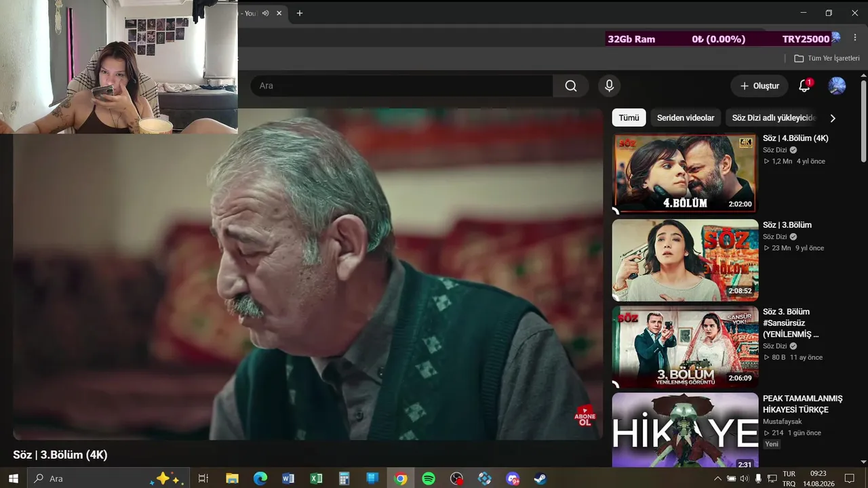The image size is (868, 488).
Task: Open the Mustafaysak channel link
Action: tap(782, 422)
